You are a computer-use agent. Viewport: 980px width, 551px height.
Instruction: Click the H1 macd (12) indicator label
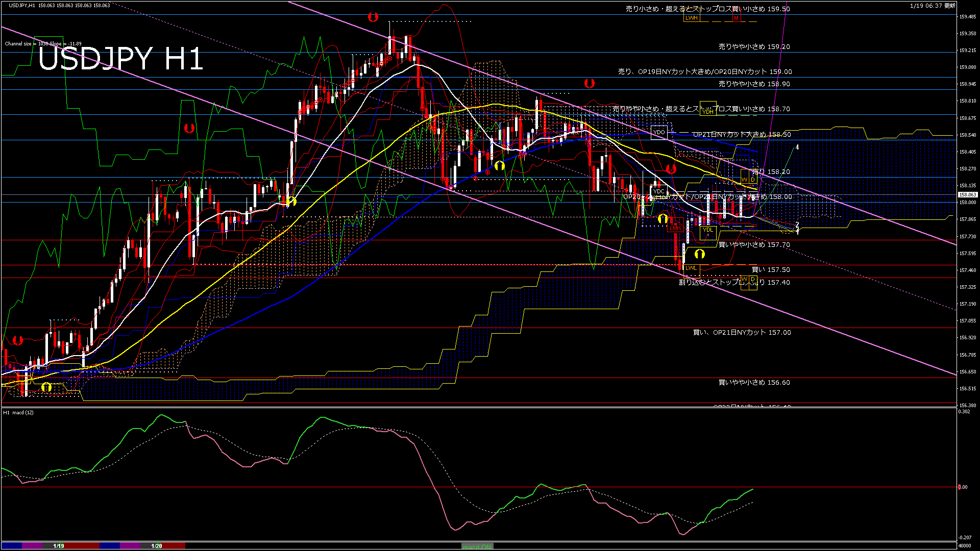click(18, 412)
